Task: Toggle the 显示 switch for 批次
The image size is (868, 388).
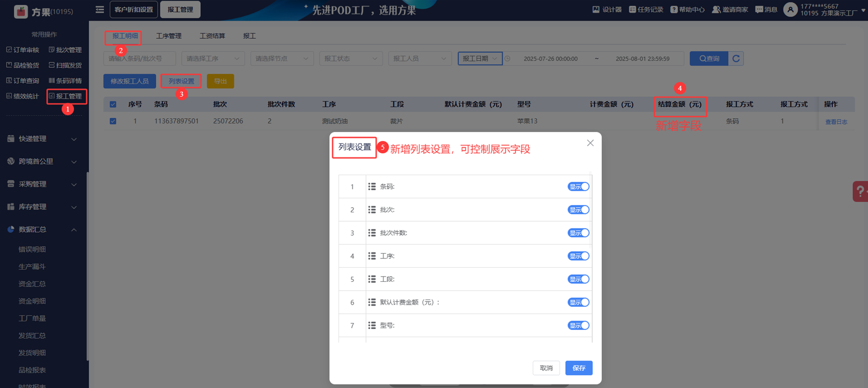Action: [x=578, y=210]
